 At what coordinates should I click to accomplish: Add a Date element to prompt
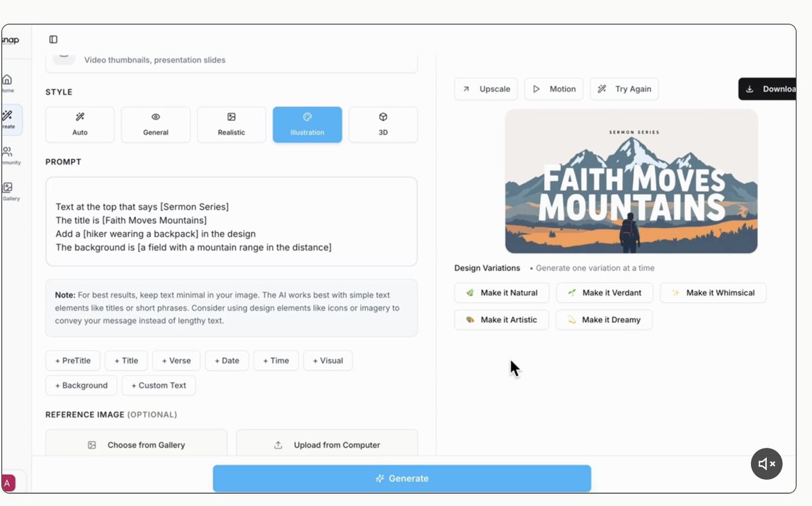coord(227,361)
